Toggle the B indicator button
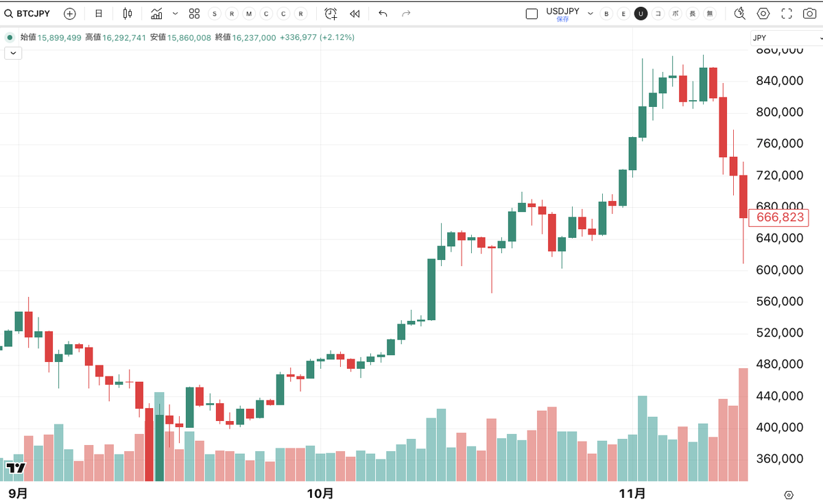 tap(606, 13)
